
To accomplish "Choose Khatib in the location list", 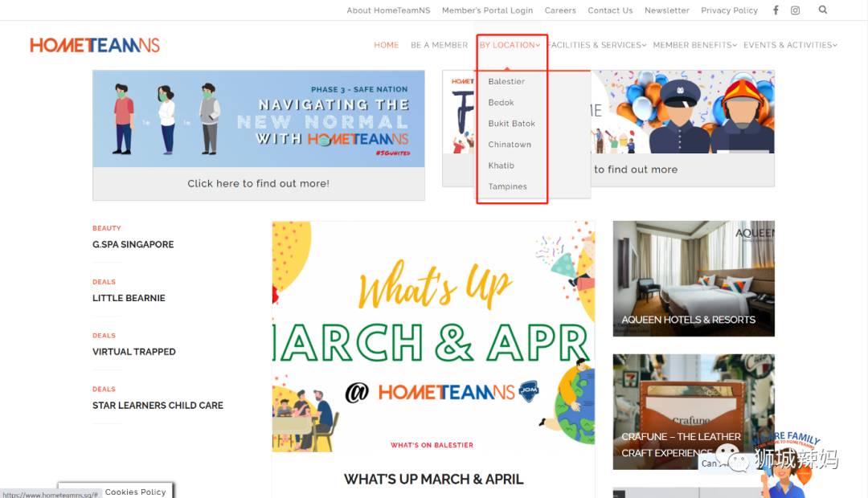I will pos(501,165).
